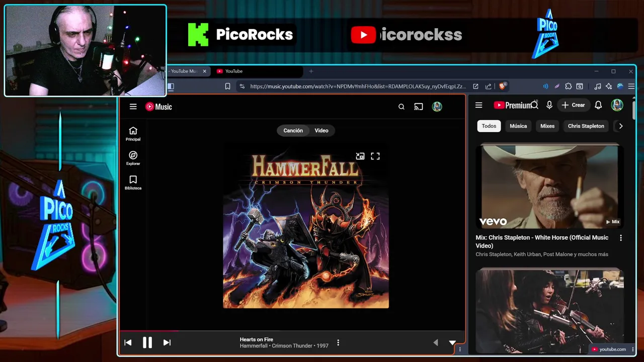Click Hearts on Fire song title
The height and width of the screenshot is (362, 644).
click(x=256, y=339)
